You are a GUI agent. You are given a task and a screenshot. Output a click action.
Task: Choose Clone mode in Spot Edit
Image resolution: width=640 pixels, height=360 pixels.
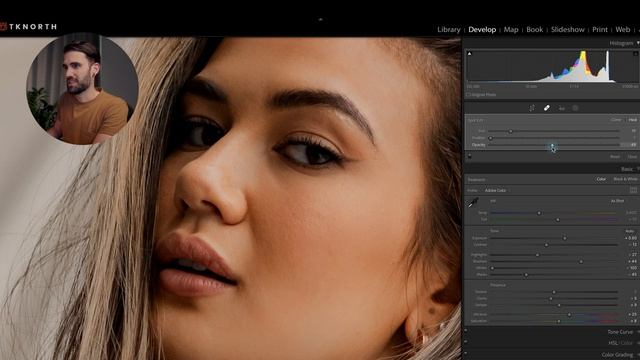pyautogui.click(x=616, y=120)
